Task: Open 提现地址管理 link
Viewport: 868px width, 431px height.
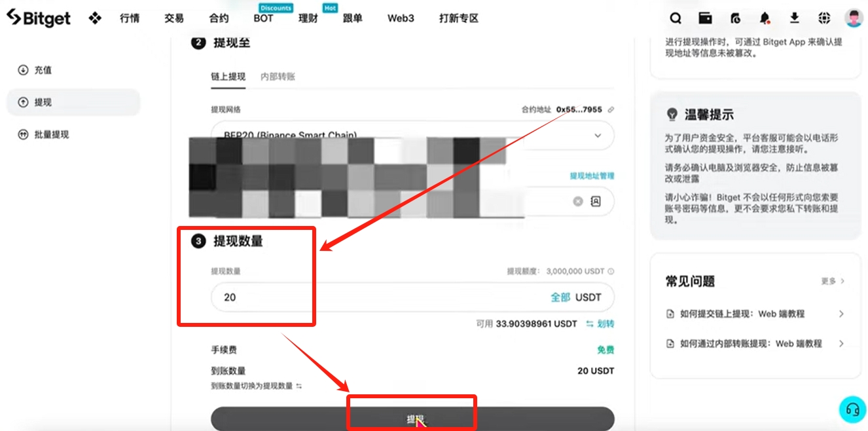Action: pos(592,176)
